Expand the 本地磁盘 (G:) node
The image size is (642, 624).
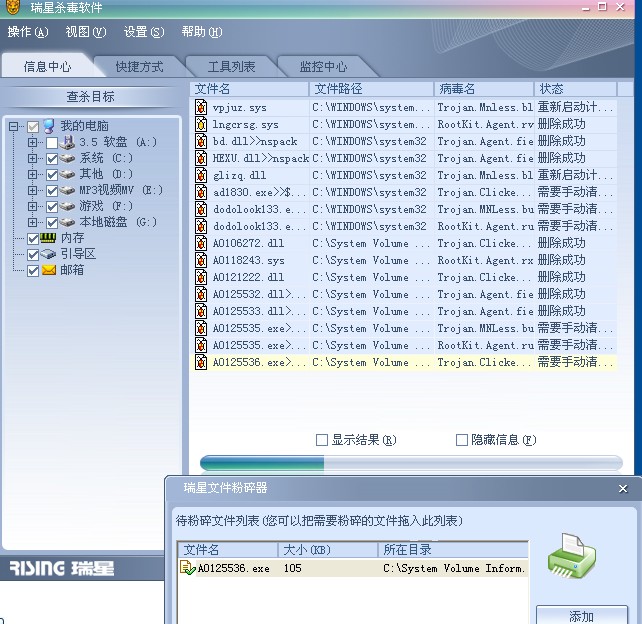[32, 222]
